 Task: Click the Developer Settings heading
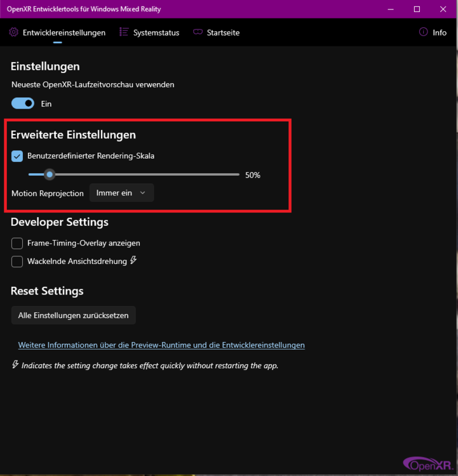pos(60,222)
